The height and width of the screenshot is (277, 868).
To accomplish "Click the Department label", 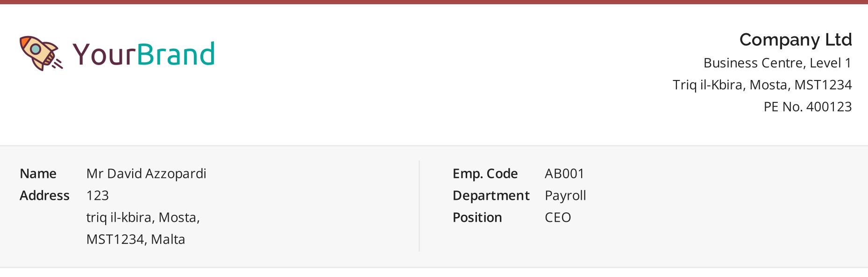I will pos(491,196).
